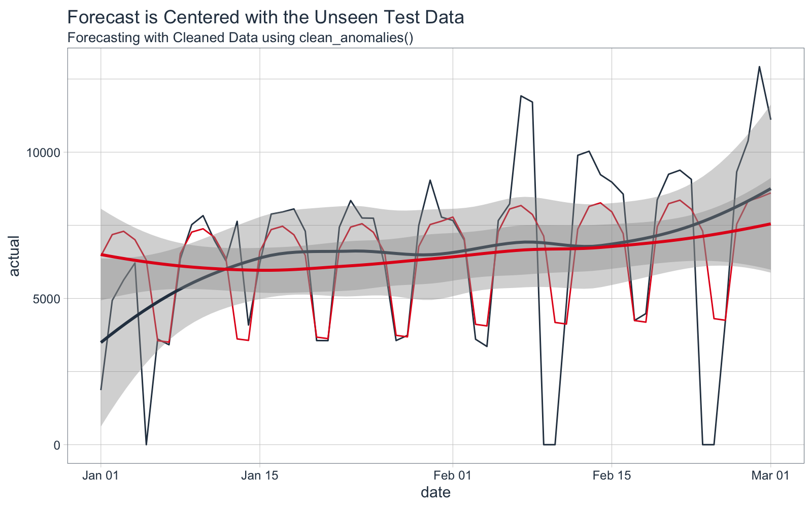Click the zero-value flat segment before Feb 15
The image size is (812, 508).
coord(549,444)
